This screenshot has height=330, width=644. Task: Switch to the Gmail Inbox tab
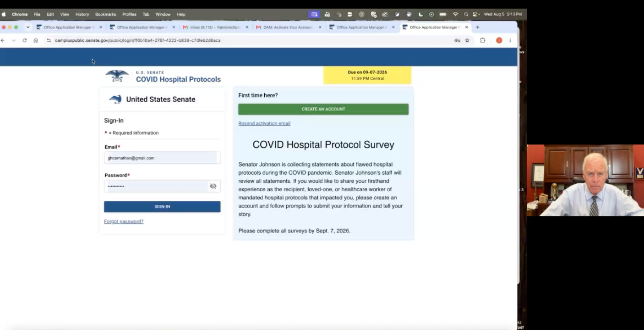pos(214,27)
